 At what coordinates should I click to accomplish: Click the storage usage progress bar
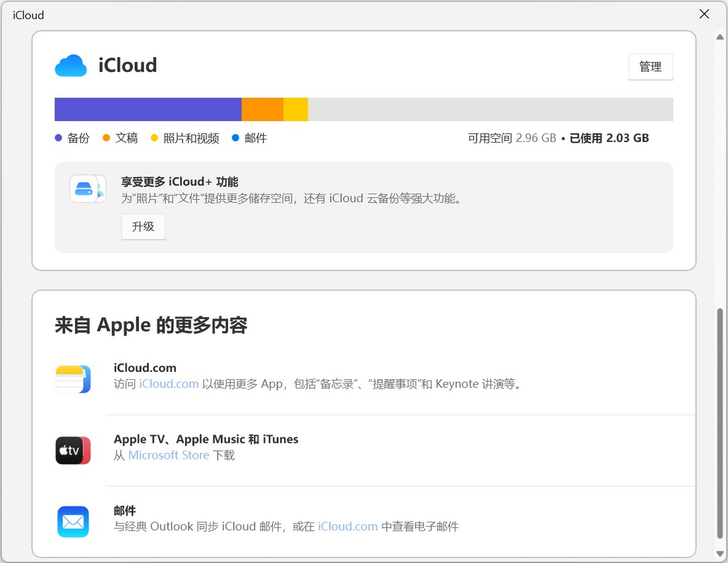coord(364,109)
